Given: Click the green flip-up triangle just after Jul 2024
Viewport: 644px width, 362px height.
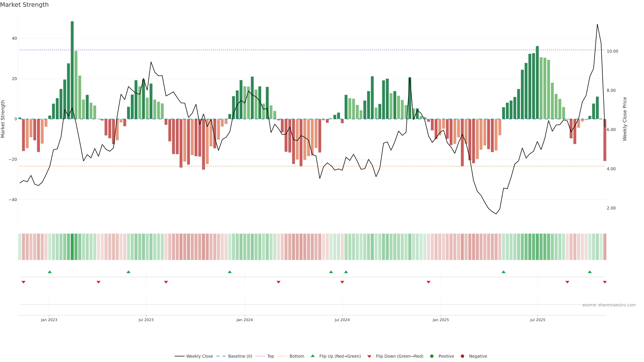Looking at the screenshot, I should pyautogui.click(x=346, y=272).
